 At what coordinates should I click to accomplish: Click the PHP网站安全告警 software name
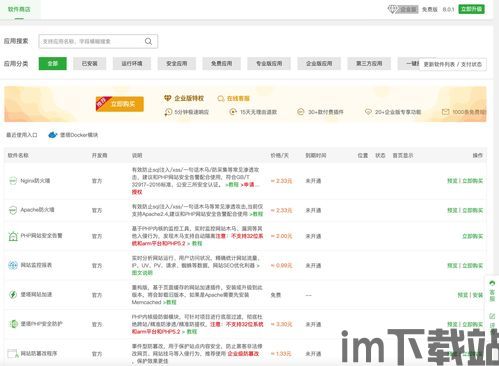(x=41, y=236)
